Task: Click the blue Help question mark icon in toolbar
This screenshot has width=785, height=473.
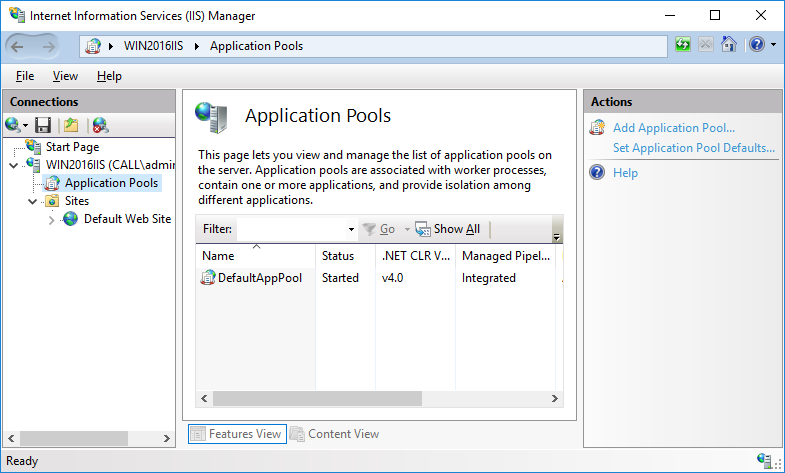Action: [x=757, y=45]
